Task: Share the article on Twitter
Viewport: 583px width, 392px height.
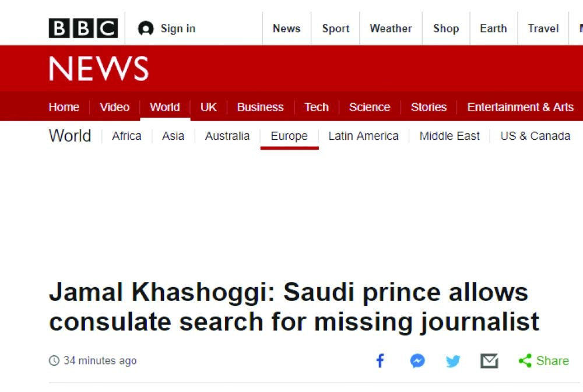Action: coord(452,361)
